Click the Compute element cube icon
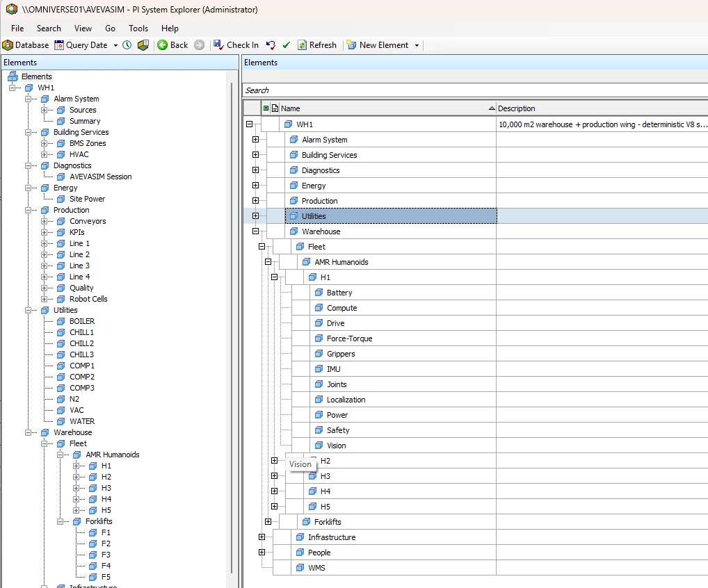This screenshot has height=588, width=708. (319, 308)
